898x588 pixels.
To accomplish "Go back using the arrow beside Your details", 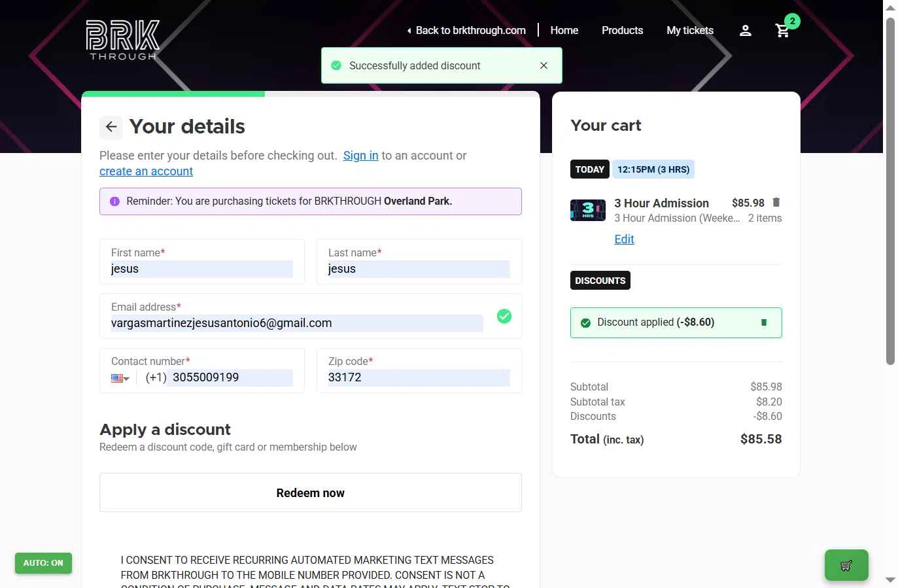I will (111, 127).
